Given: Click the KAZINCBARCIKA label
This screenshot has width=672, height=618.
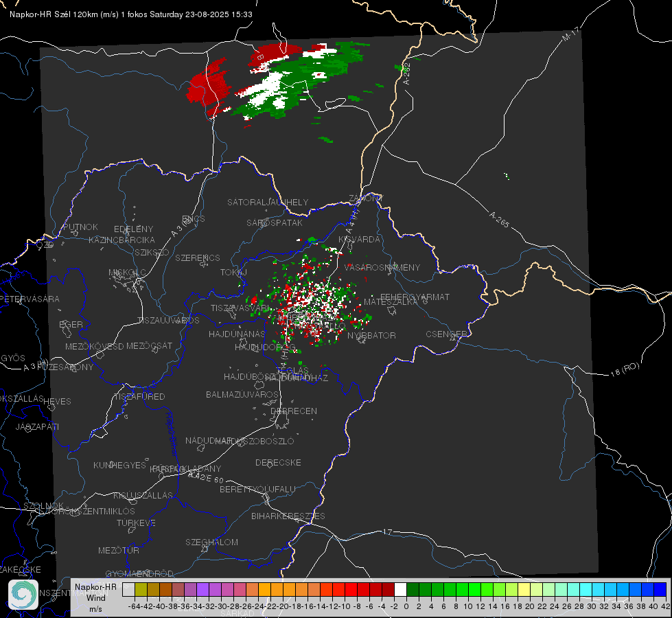Looking at the screenshot, I should [121, 240].
